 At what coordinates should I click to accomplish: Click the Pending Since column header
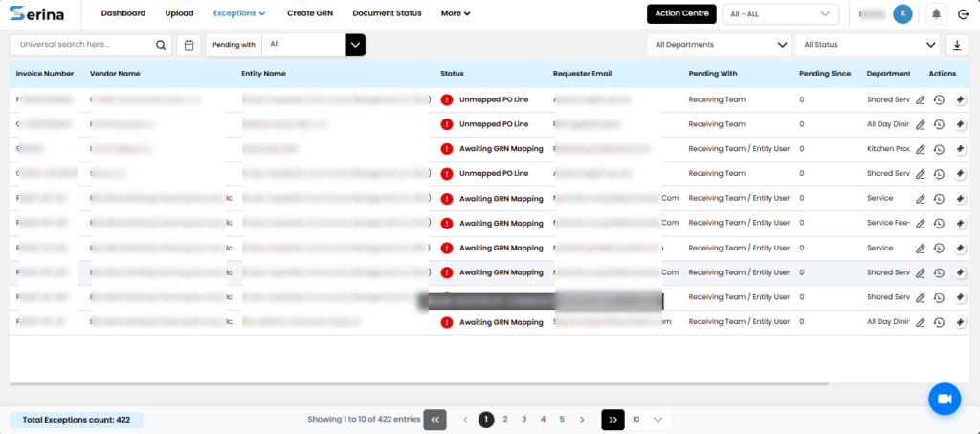(x=825, y=74)
